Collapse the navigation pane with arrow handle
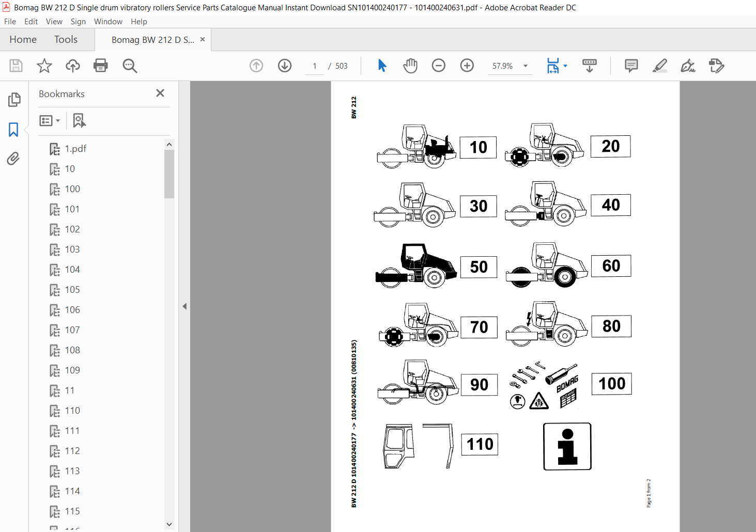Image resolution: width=756 pixels, height=532 pixels. (184, 306)
